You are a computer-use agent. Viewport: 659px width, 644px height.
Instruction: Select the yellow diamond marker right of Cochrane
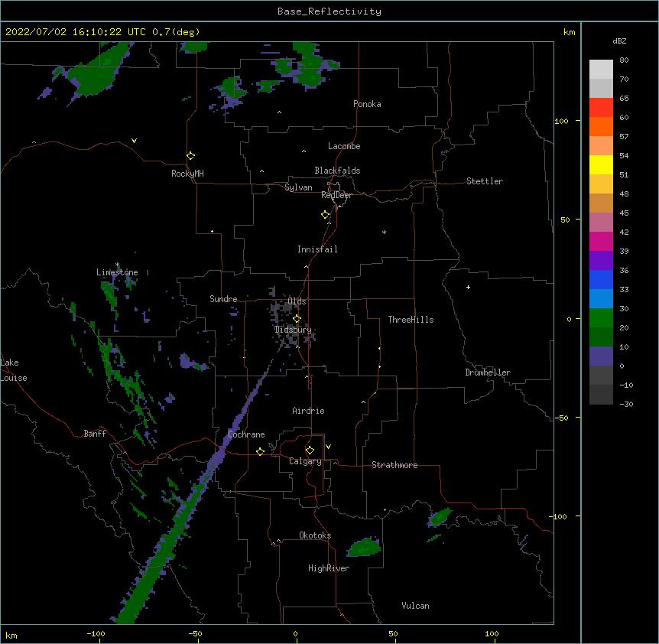pyautogui.click(x=260, y=451)
